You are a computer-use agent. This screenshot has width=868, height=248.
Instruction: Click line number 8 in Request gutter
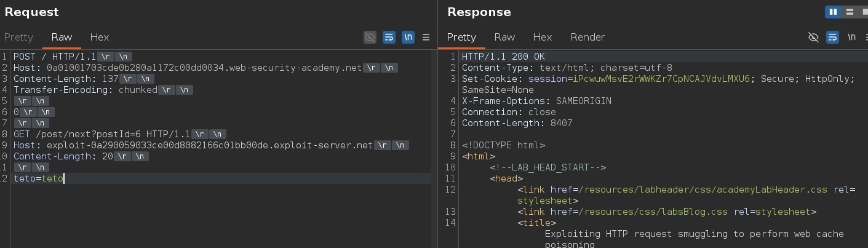(4, 134)
